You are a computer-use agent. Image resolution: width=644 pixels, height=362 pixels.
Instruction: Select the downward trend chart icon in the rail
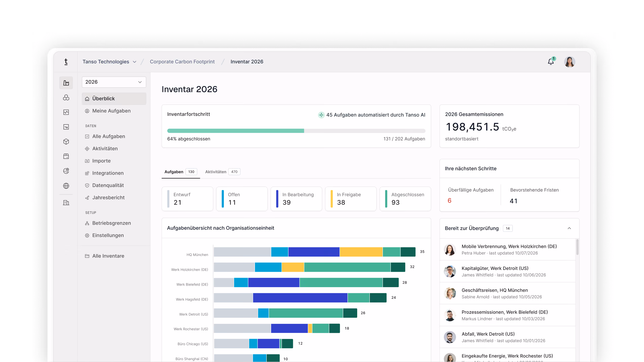click(x=66, y=127)
